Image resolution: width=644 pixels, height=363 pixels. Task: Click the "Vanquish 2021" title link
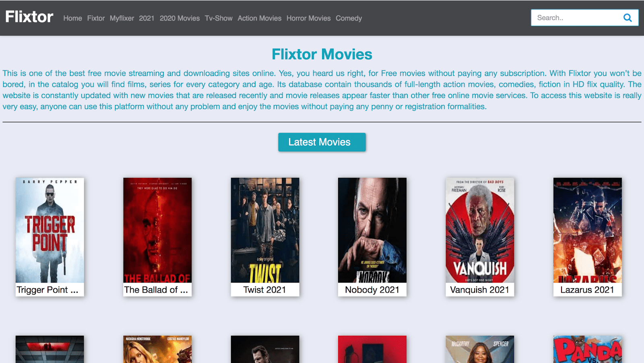[480, 290]
